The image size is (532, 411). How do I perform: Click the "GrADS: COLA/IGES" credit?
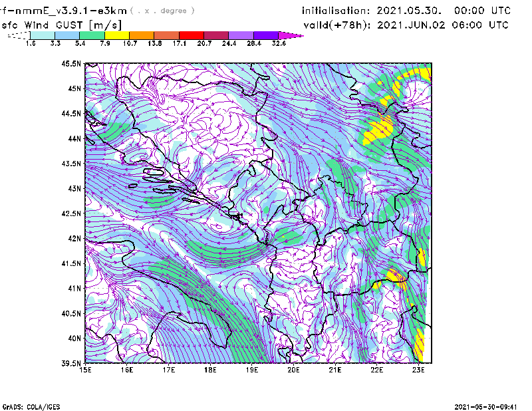coord(31,407)
